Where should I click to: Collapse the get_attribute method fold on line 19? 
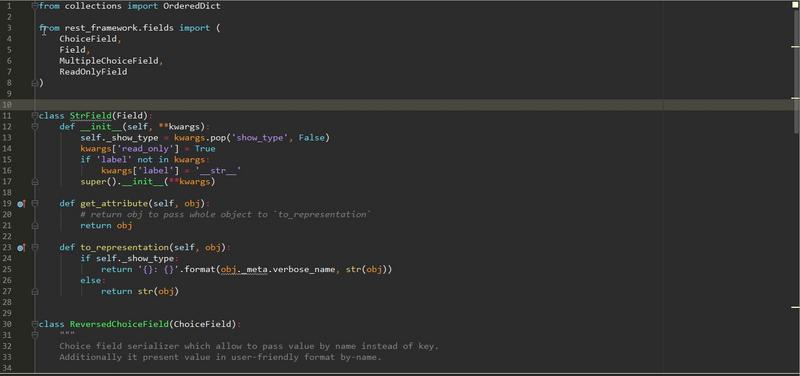point(35,204)
